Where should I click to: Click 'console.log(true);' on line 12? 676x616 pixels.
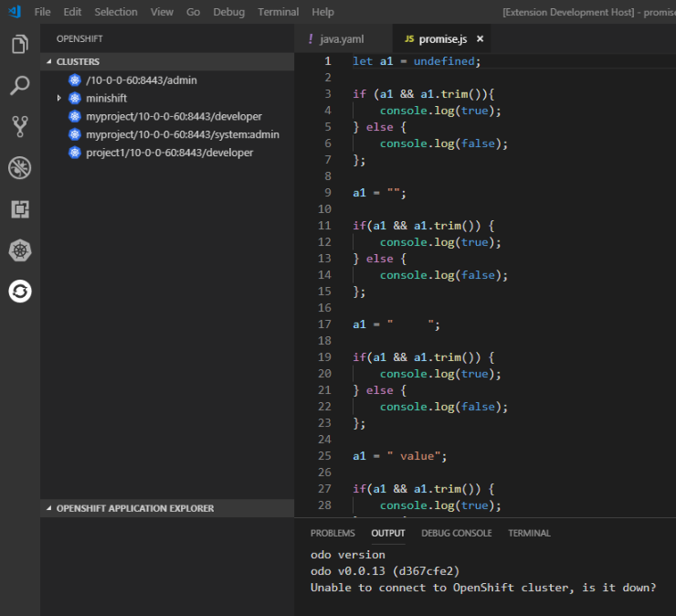pos(440,242)
